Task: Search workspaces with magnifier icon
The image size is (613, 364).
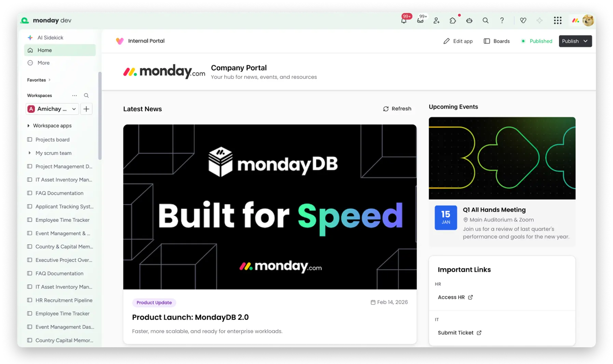Action: point(86,96)
